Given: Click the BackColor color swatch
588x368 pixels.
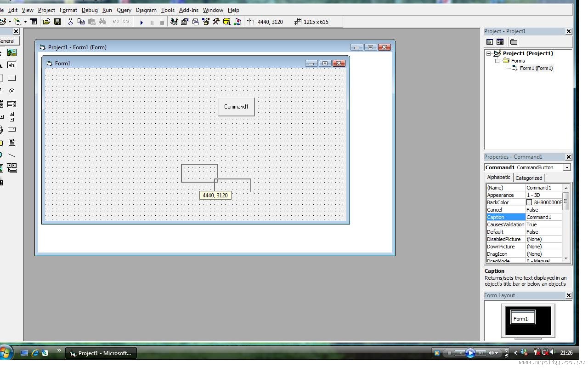Looking at the screenshot, I should pos(529,202).
